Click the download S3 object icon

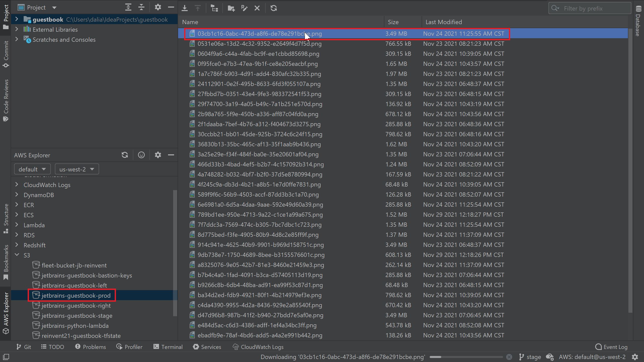185,8
